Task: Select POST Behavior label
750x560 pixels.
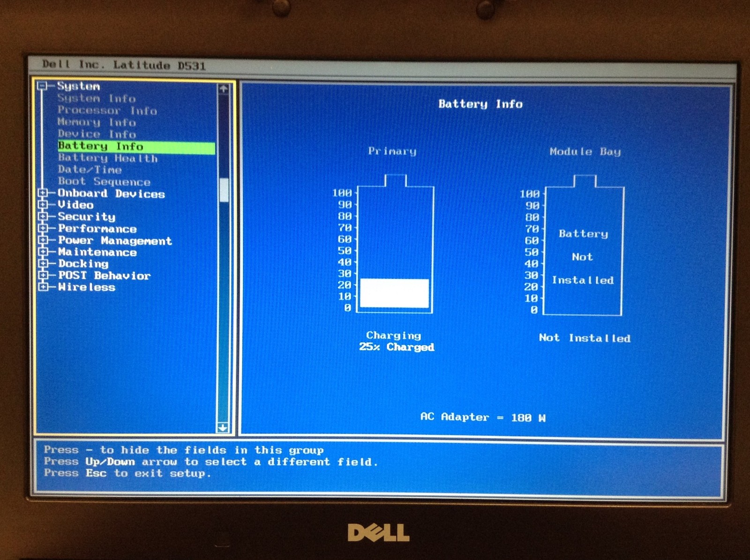Action: [x=104, y=276]
